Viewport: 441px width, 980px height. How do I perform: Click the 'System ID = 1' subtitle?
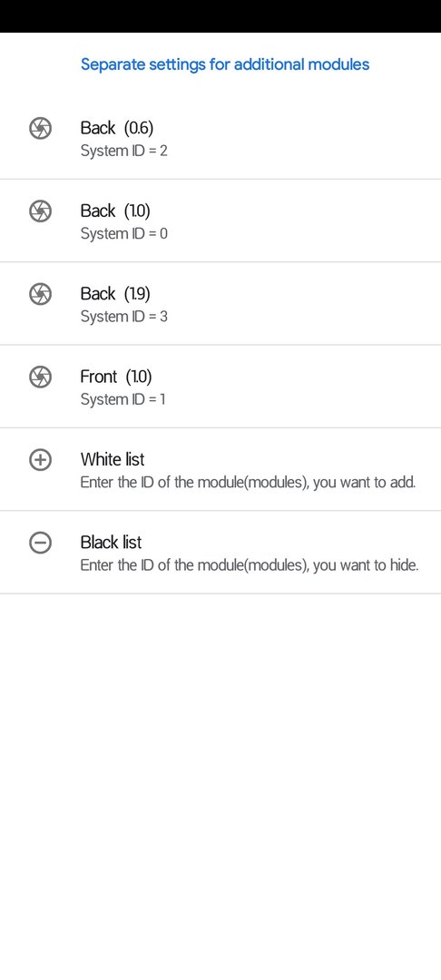click(x=123, y=399)
